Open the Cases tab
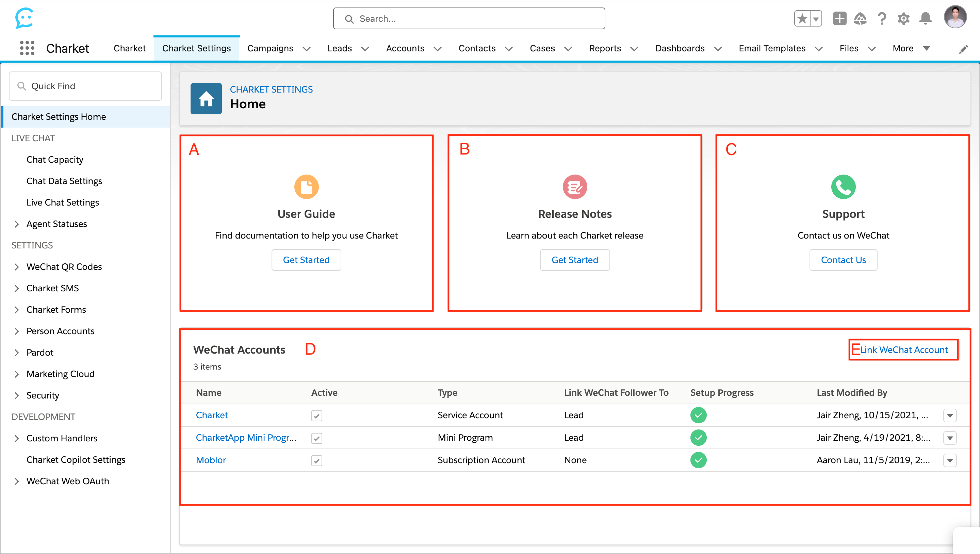980x554 pixels. 542,48
